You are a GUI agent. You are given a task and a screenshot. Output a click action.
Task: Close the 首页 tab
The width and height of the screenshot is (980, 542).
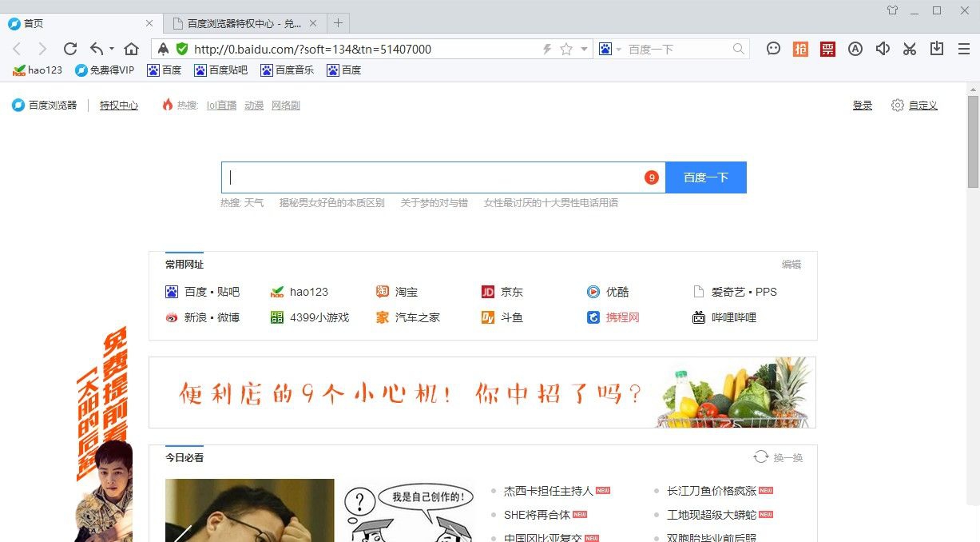click(x=149, y=23)
